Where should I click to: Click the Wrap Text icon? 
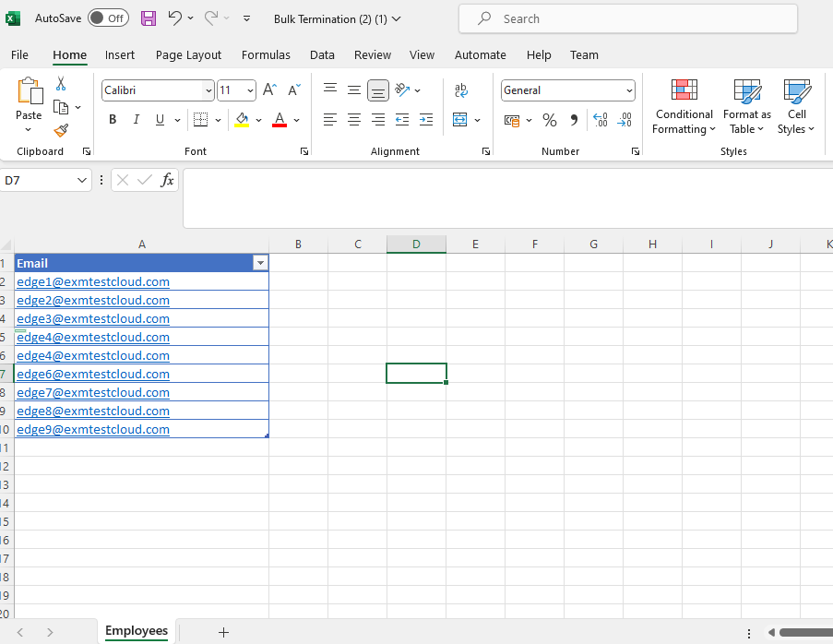(x=461, y=90)
